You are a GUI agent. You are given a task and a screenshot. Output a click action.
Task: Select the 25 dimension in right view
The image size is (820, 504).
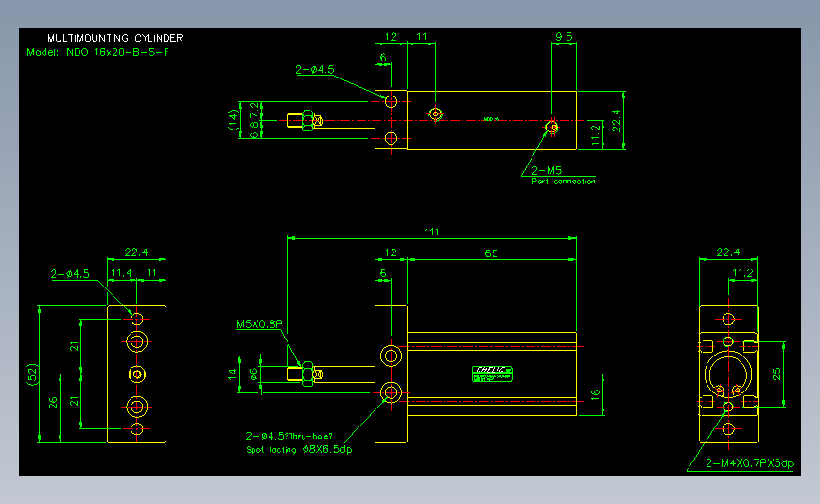[776, 374]
